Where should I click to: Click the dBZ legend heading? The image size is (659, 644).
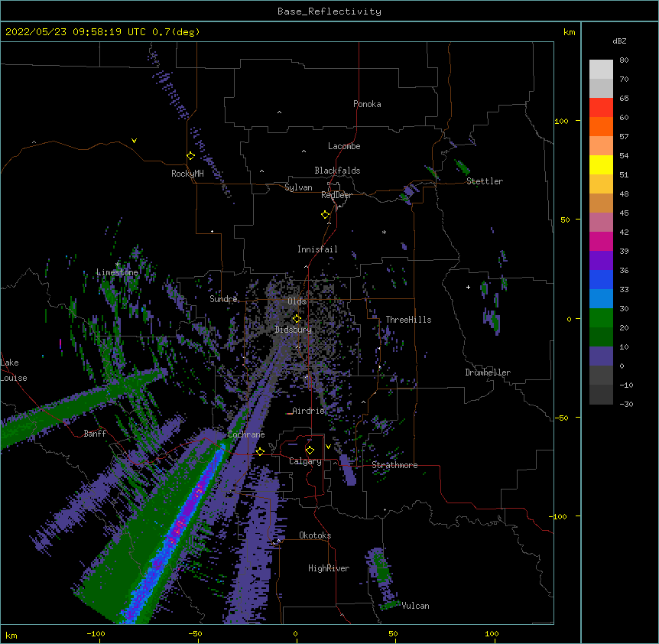coord(619,41)
